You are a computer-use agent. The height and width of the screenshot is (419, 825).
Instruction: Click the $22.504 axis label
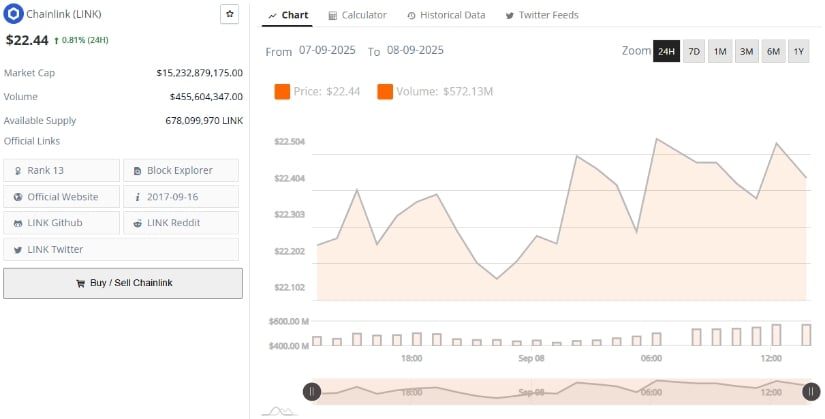289,142
